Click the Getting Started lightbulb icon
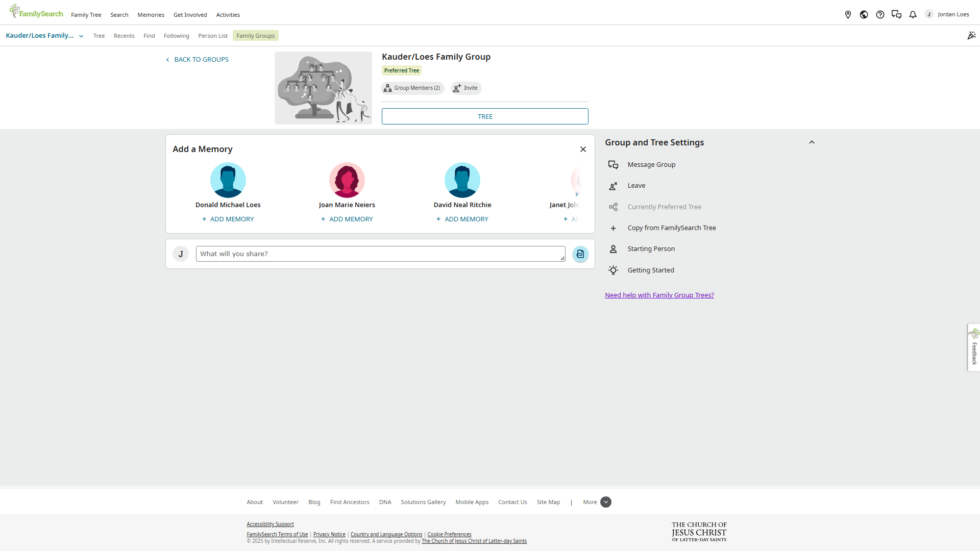The height and width of the screenshot is (551, 980). [x=613, y=270]
